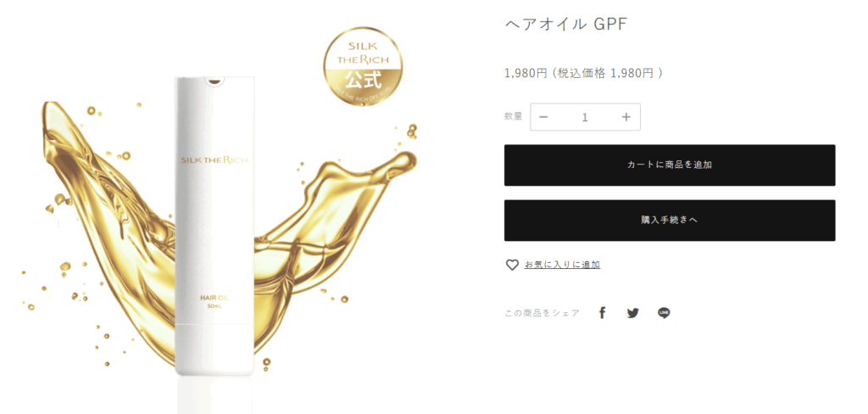
Task: Click the gold SILK THE RICH 公式 badge
Action: [x=363, y=66]
